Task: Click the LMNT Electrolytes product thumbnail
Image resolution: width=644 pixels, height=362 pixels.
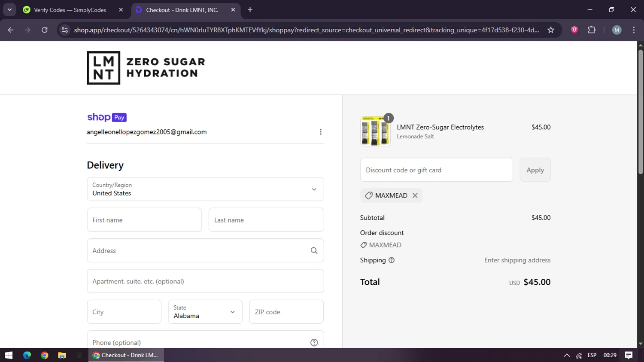Action: coord(375,131)
